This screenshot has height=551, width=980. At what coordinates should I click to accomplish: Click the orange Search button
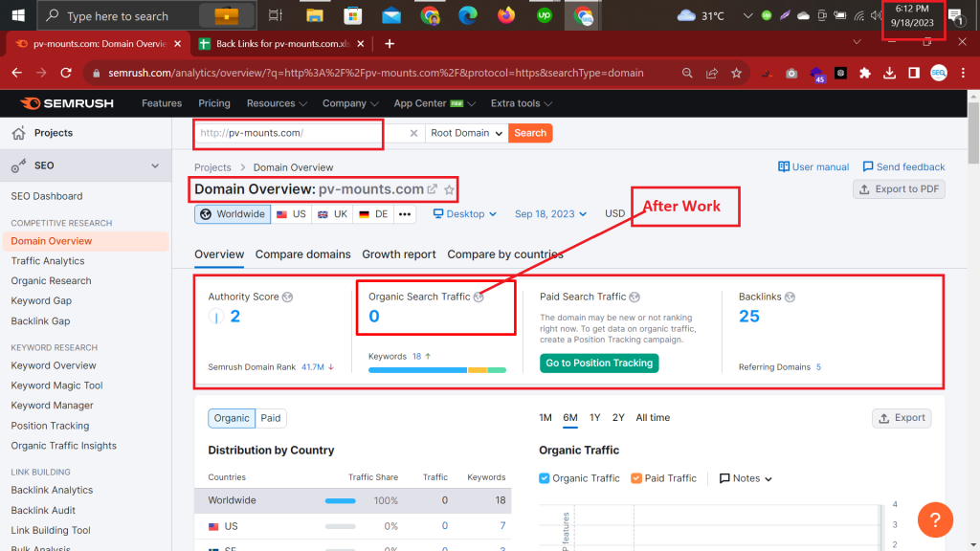tap(530, 133)
